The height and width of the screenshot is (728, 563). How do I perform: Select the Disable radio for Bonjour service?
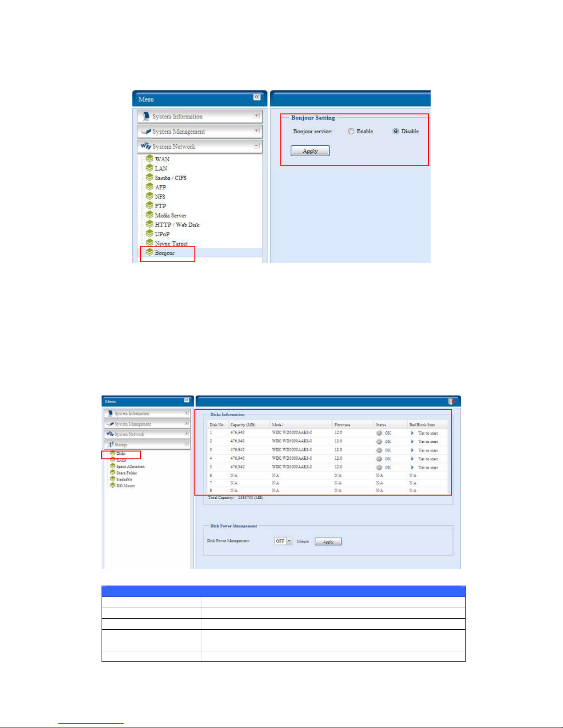coord(396,131)
